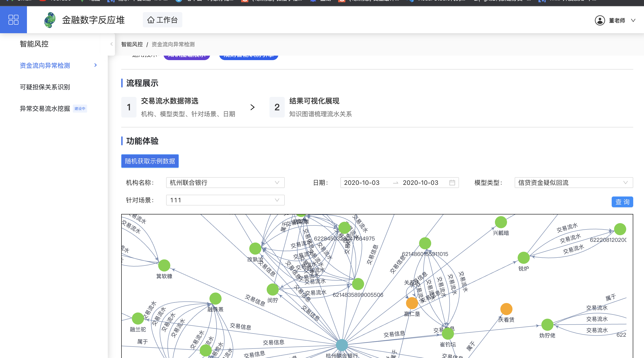This screenshot has height=358, width=644.
Task: Select the 锐炉 green node
Action: [523, 258]
